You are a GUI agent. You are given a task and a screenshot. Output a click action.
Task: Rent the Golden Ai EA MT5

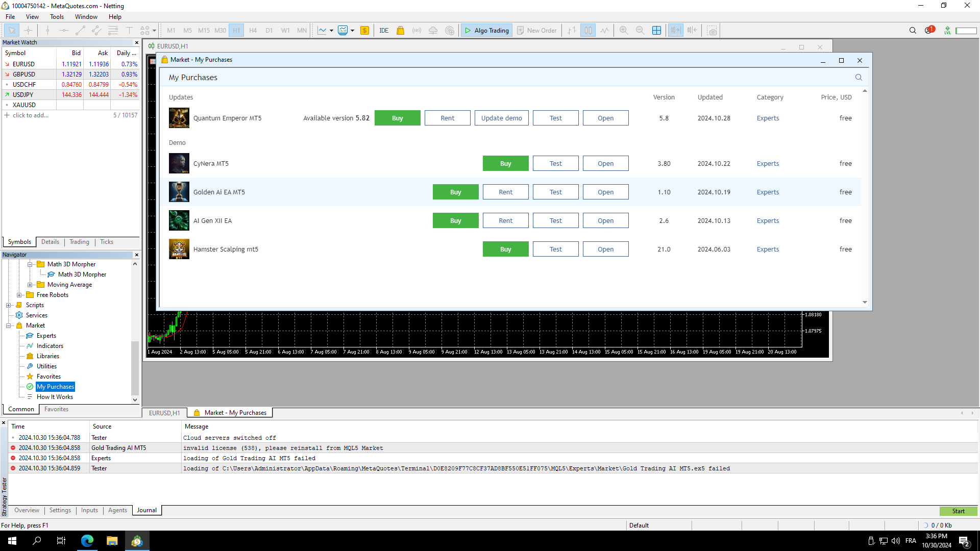[x=506, y=192]
